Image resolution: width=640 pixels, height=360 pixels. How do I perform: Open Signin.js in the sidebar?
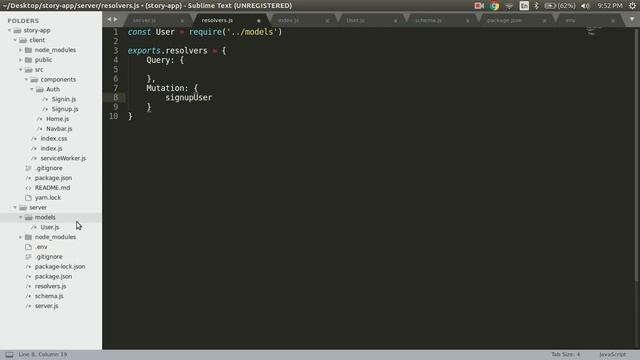64,99
